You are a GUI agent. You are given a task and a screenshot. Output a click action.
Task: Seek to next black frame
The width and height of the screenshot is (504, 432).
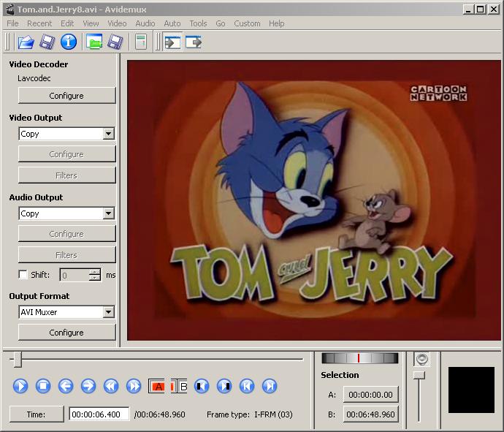[x=224, y=386]
